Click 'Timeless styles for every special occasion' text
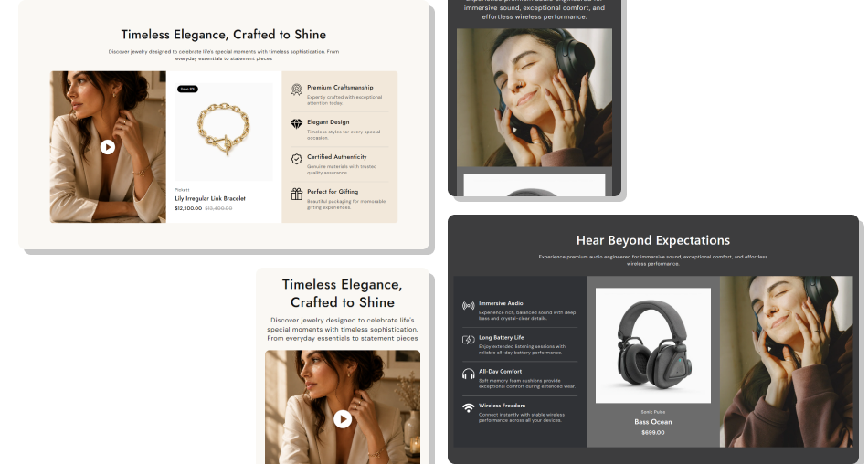This screenshot has width=868, height=464. pyautogui.click(x=344, y=134)
